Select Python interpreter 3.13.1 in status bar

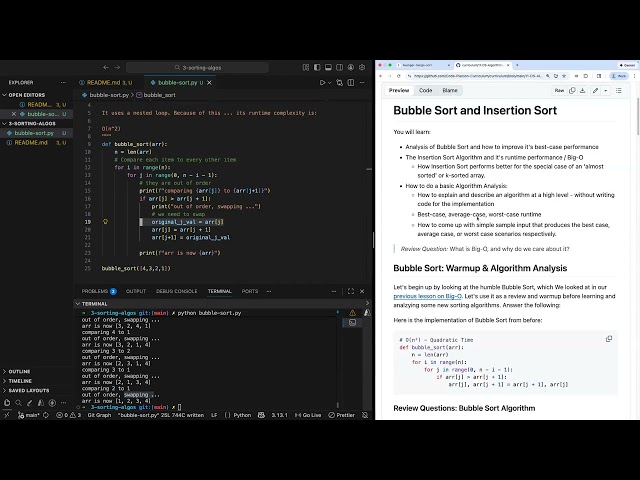[x=280, y=415]
